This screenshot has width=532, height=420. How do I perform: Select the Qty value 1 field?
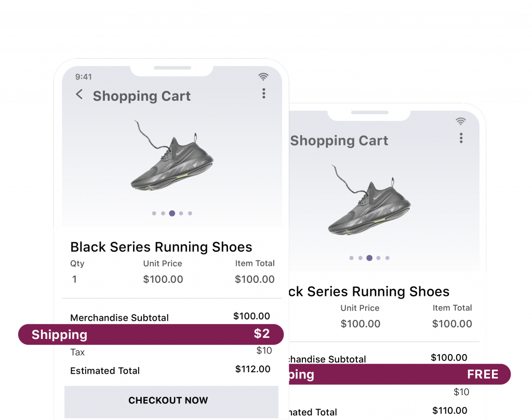[x=74, y=279]
